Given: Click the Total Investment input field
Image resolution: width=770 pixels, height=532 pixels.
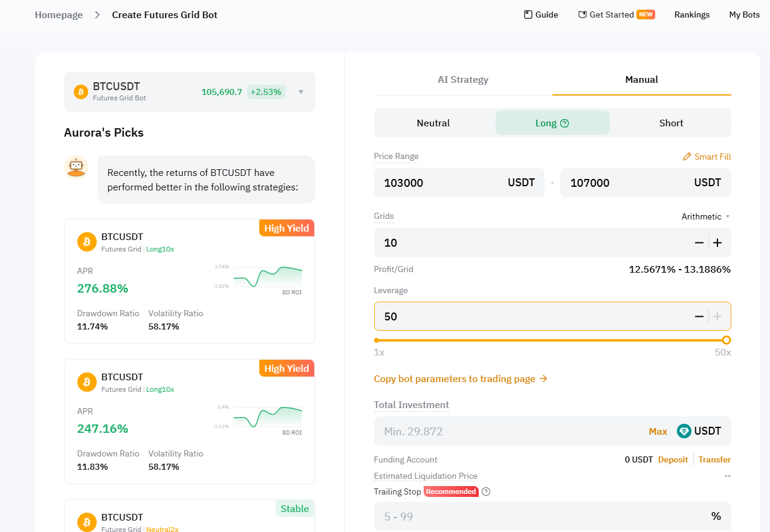Looking at the screenshot, I should point(508,431).
